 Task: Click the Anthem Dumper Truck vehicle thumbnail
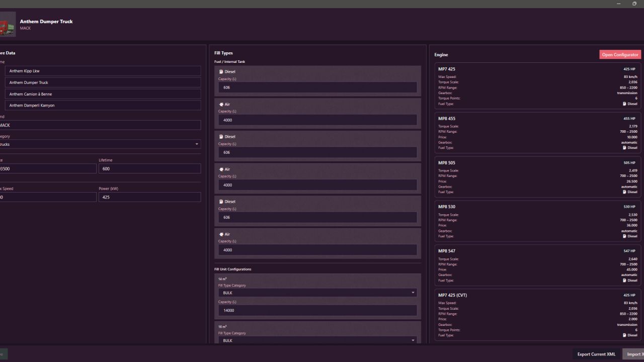[8, 24]
